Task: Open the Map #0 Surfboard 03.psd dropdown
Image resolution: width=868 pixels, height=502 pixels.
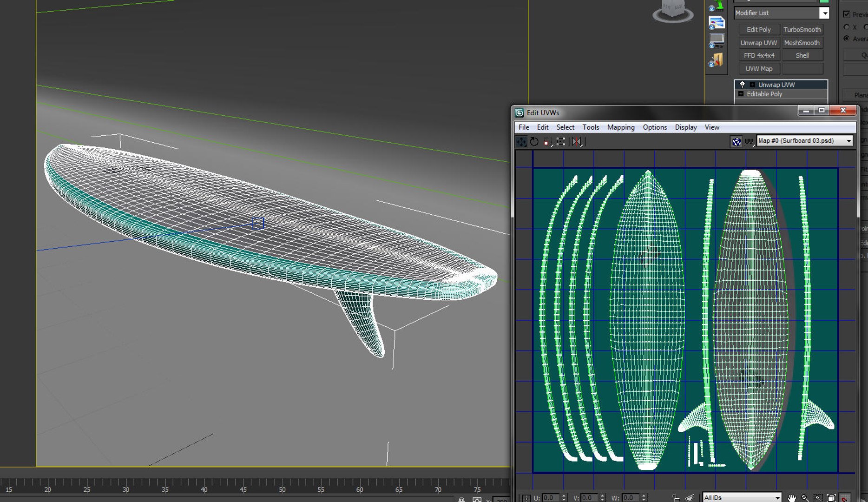Action: coord(805,141)
